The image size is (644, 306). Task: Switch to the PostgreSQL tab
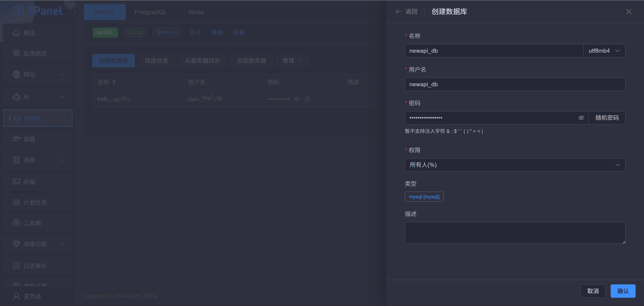(150, 12)
